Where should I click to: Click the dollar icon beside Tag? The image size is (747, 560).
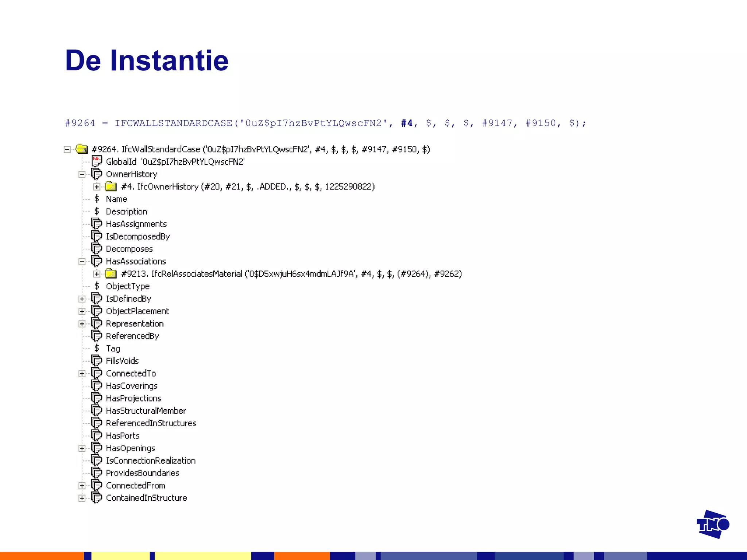[x=97, y=348]
